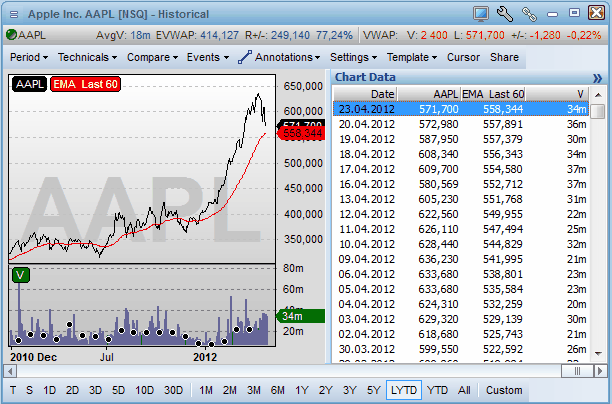The image size is (612, 404).
Task: Click the table scrollbar down arrow
Action: [598, 354]
